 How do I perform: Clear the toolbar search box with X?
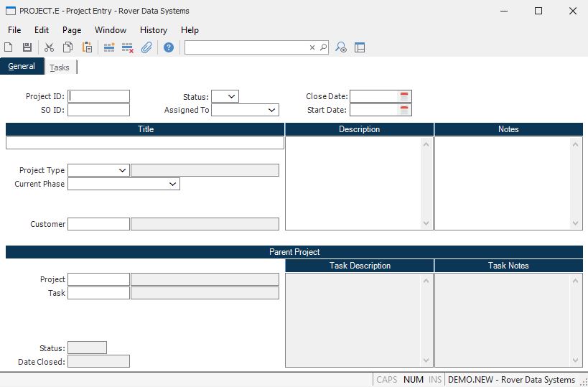pos(312,47)
